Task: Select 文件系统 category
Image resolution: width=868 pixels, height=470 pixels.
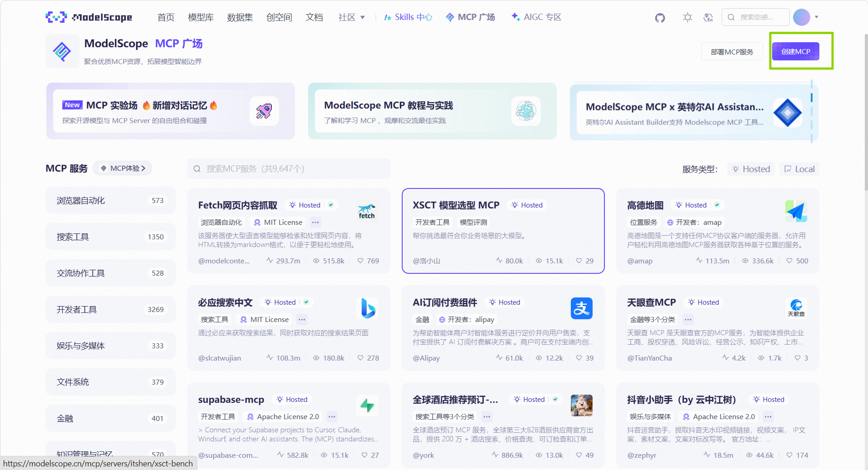Action: click(110, 382)
